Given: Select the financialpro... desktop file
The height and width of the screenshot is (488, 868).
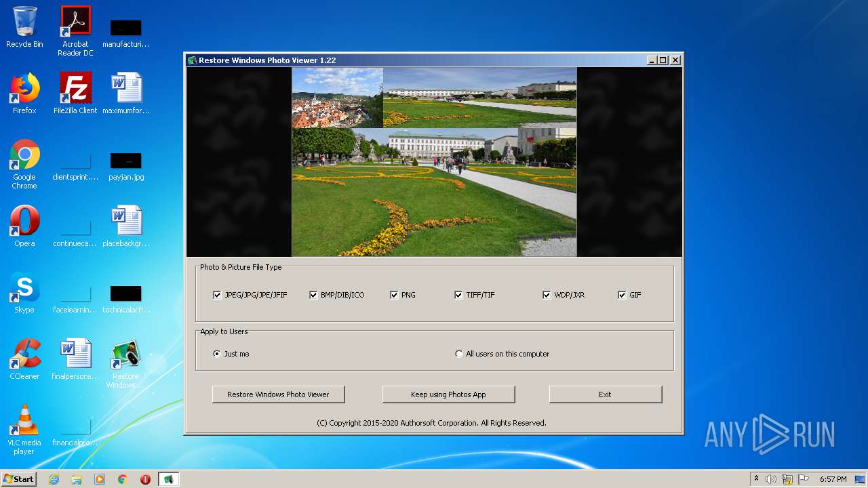Looking at the screenshot, I should pos(75,432).
